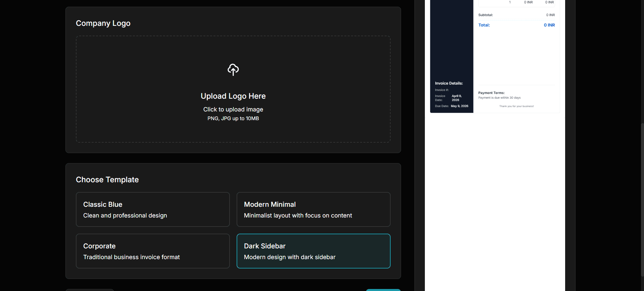Click the page's vertical scrollbar thumb
The width and height of the screenshot is (644, 291).
click(642, 201)
